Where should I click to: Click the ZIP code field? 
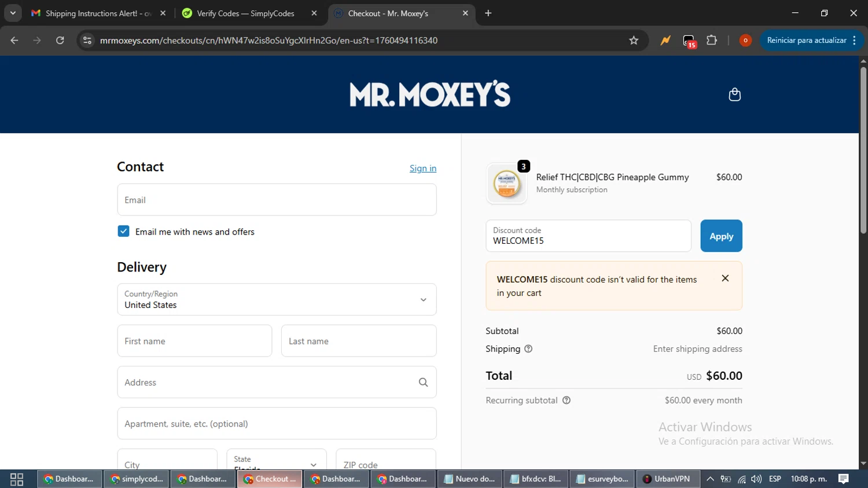click(386, 459)
